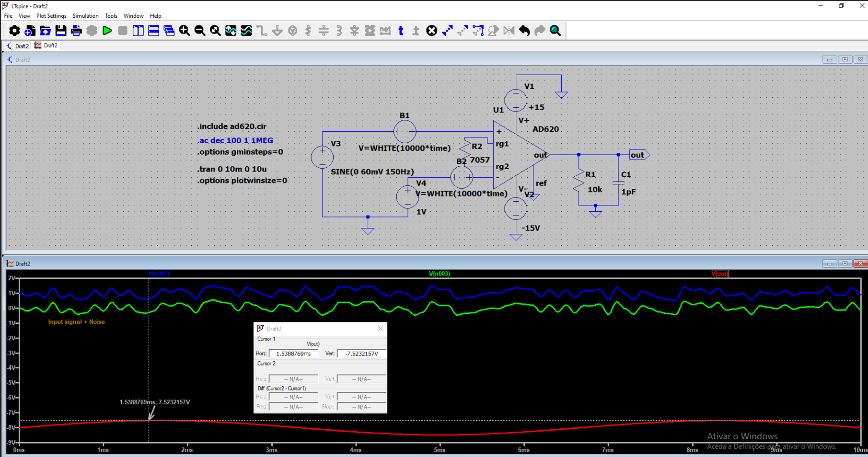Open the Window menu
The image size is (868, 457).
tap(133, 16)
